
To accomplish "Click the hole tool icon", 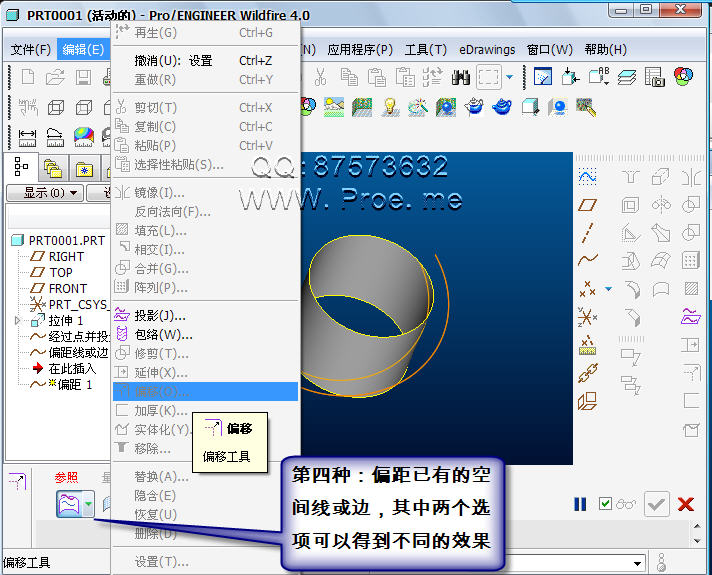I will click(x=630, y=177).
